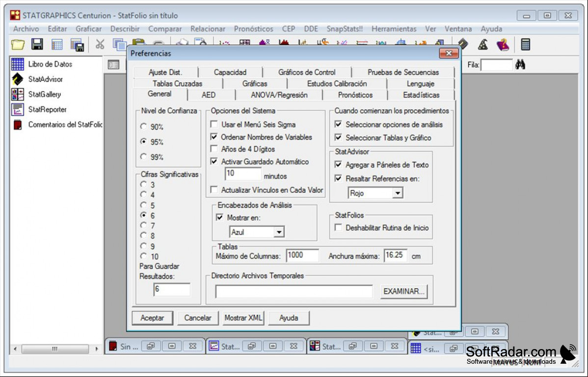This screenshot has width=588, height=377.
Task: Click the open folder toolbar icon
Action: (18, 45)
